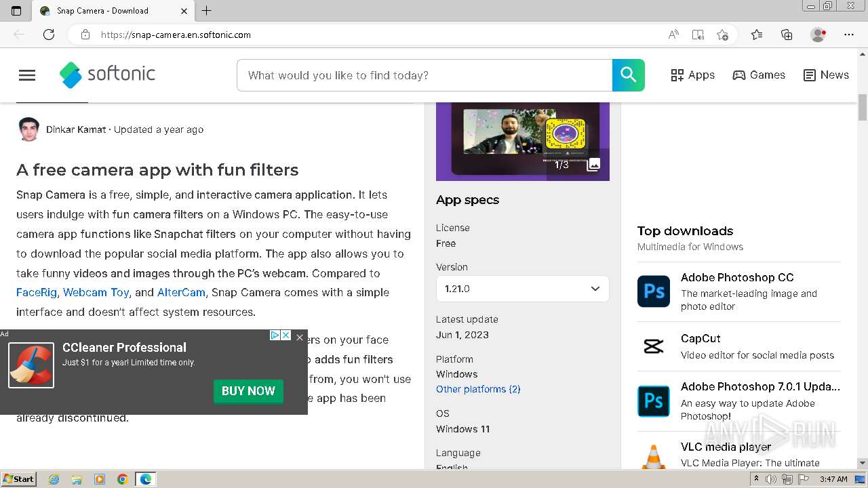This screenshot has width=868, height=488.
Task: Click the Edge taskbar button
Action: (146, 479)
